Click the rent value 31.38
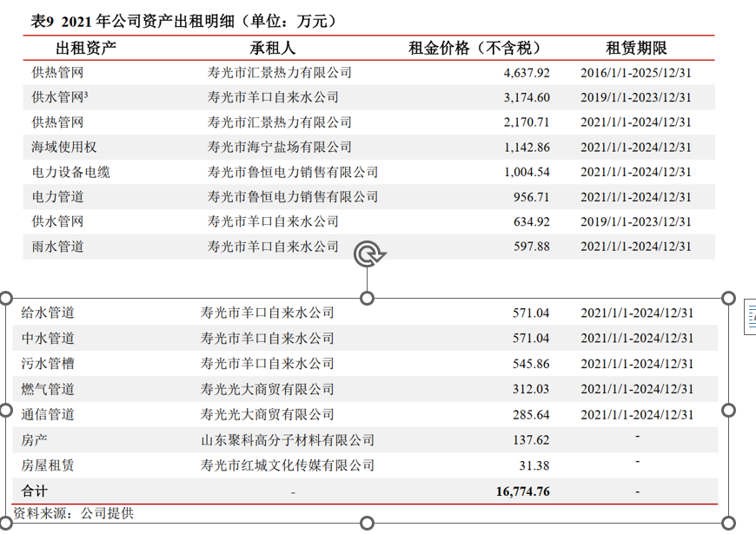Image resolution: width=756 pixels, height=534 pixels. tap(534, 465)
